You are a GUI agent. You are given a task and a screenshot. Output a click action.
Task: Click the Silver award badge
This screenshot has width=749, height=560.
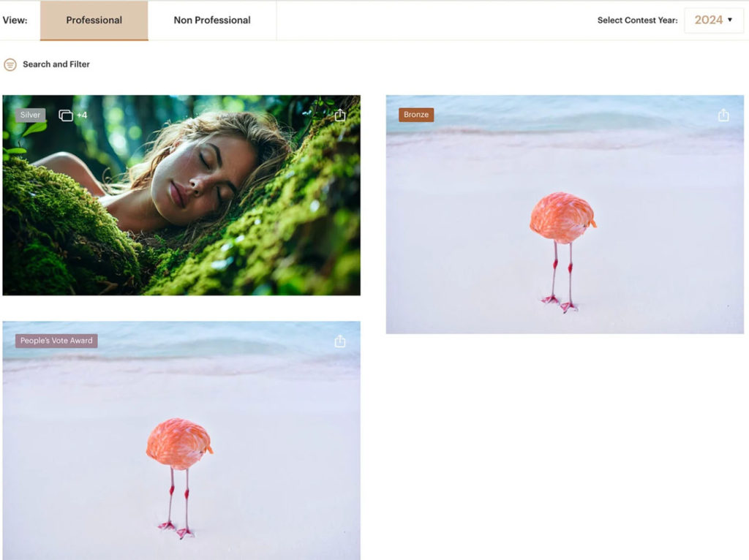[31, 116]
